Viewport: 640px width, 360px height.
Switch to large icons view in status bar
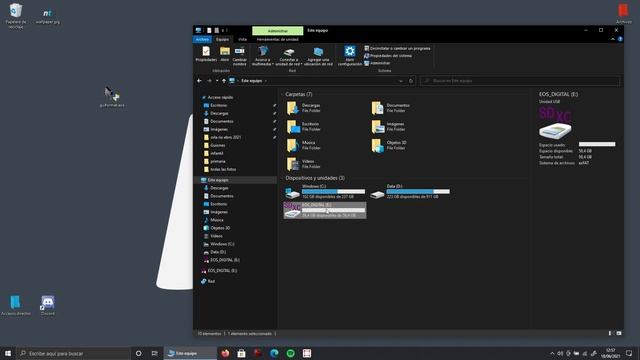click(619, 333)
